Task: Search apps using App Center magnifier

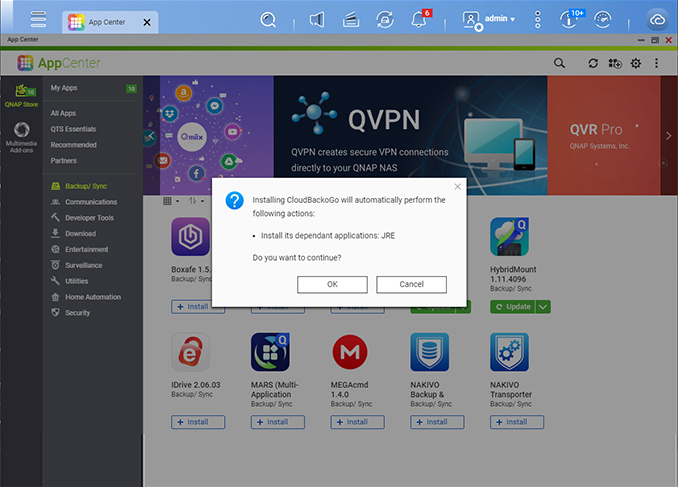Action: 559,63
